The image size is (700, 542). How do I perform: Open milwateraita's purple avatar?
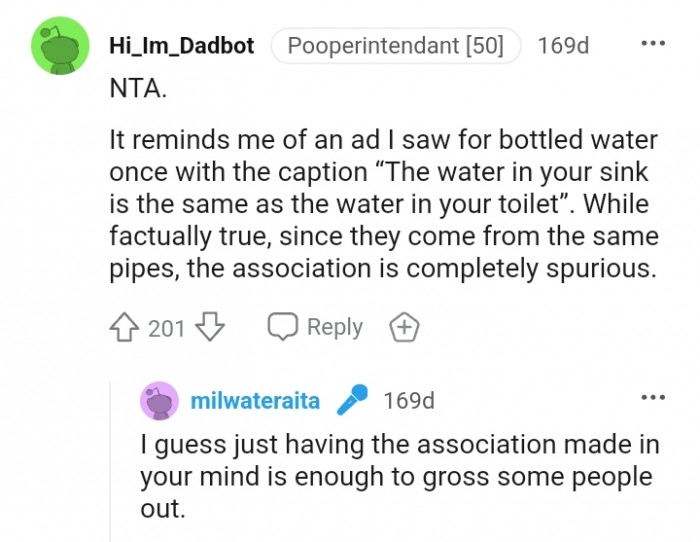tap(160, 401)
